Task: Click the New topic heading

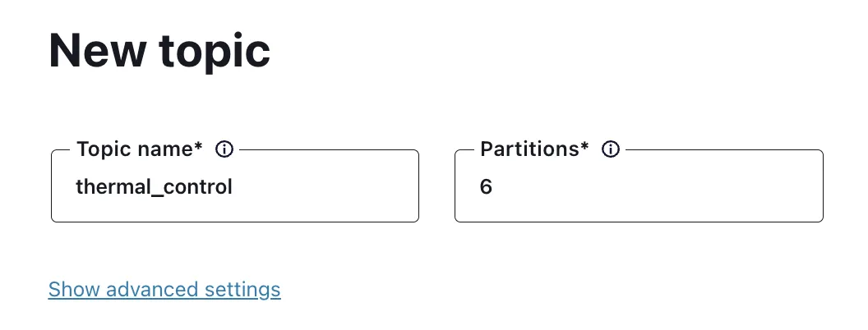Action: click(x=159, y=52)
